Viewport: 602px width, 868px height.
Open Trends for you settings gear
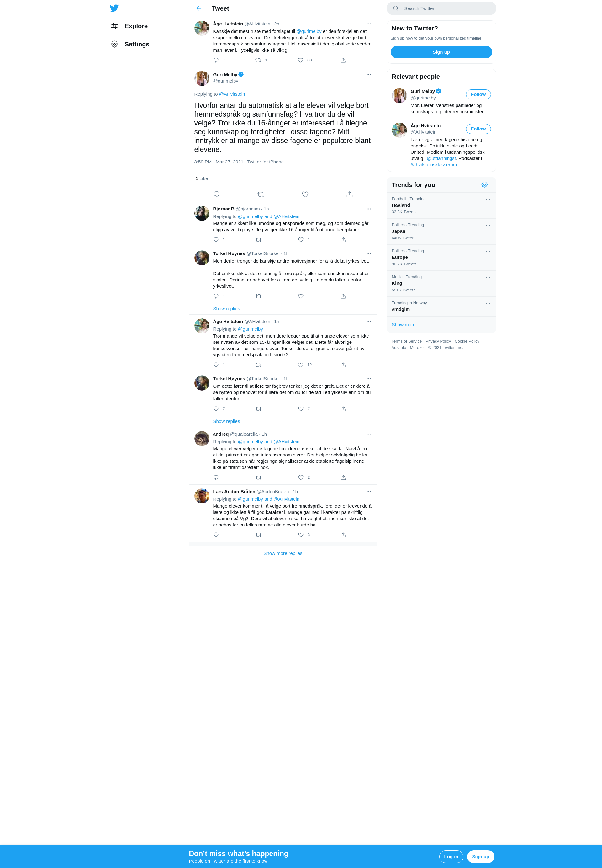(x=485, y=185)
